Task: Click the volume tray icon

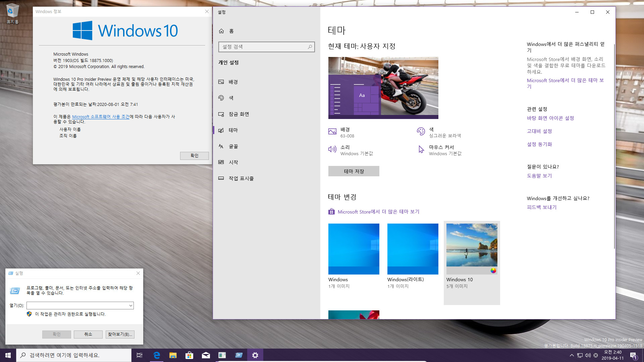Action: pyautogui.click(x=588, y=355)
